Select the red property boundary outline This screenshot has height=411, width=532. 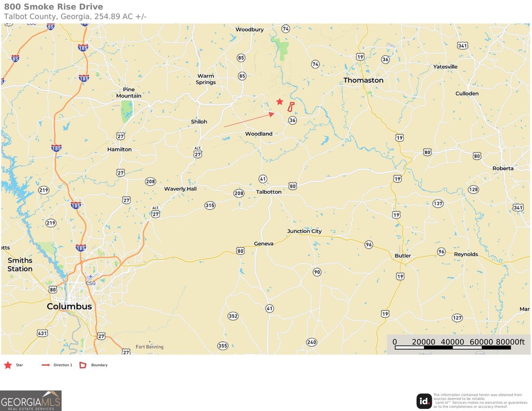291,107
